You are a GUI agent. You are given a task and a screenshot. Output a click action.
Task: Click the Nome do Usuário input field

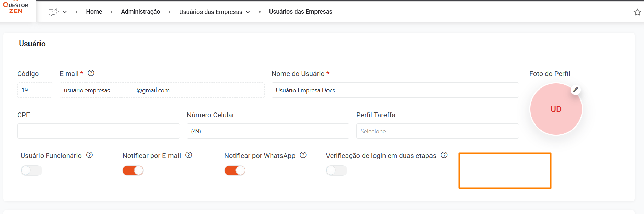395,90
